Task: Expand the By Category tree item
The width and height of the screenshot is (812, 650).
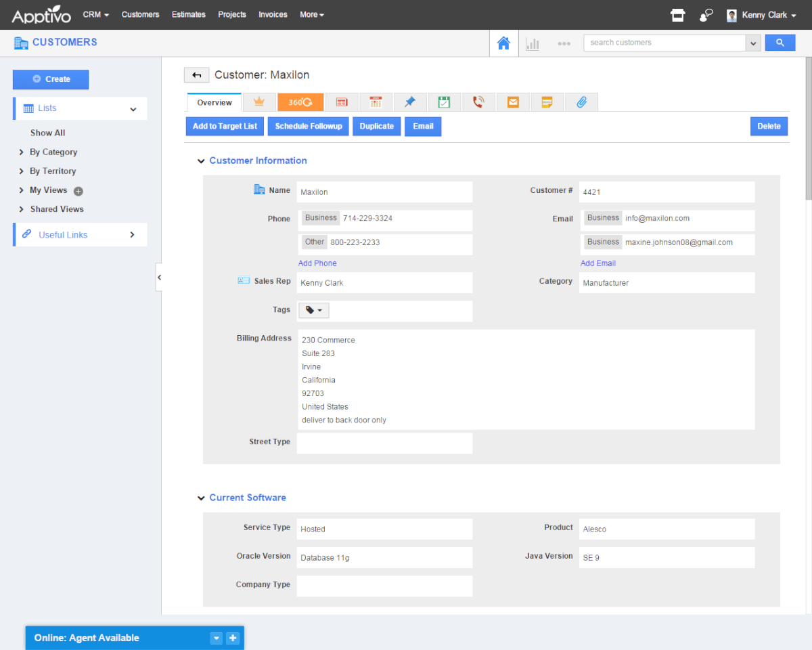Action: 21,152
